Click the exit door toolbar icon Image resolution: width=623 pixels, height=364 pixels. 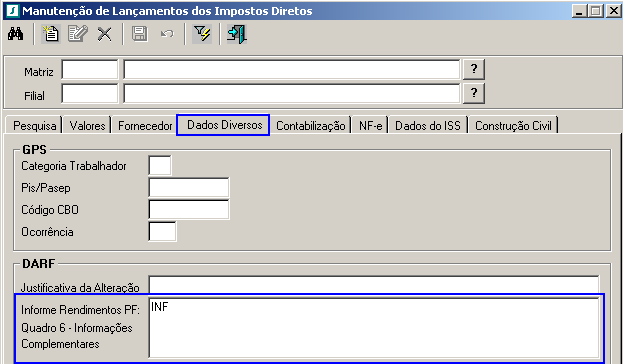tap(237, 34)
